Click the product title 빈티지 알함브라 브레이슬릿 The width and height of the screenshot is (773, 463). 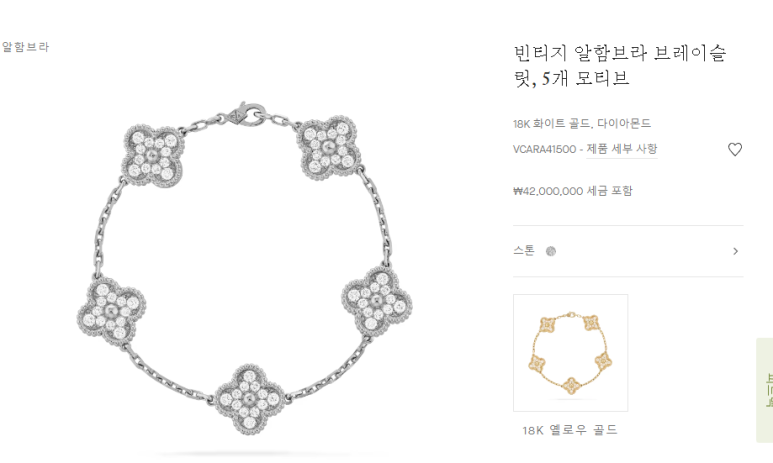[x=620, y=65]
